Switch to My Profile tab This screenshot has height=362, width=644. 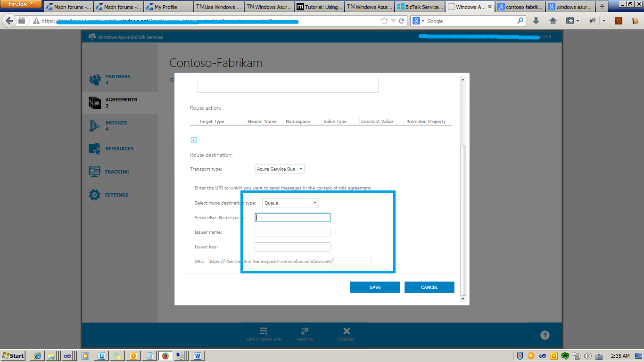[168, 7]
